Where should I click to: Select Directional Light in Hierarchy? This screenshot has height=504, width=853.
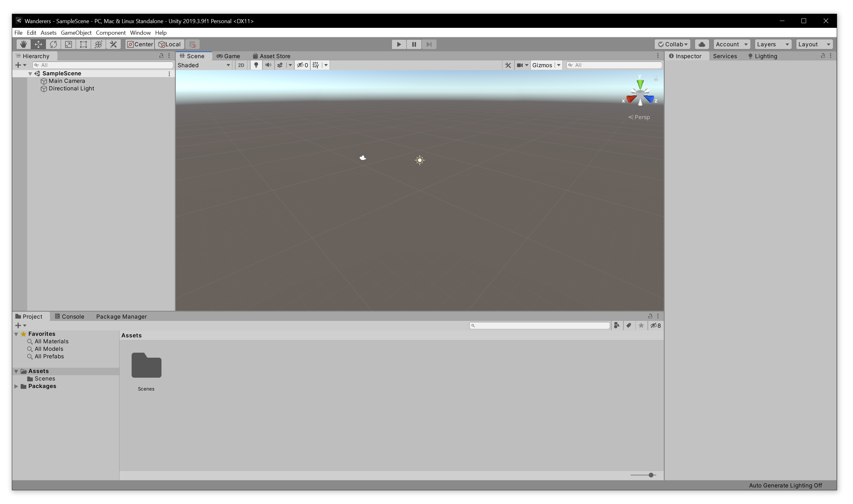pyautogui.click(x=71, y=89)
